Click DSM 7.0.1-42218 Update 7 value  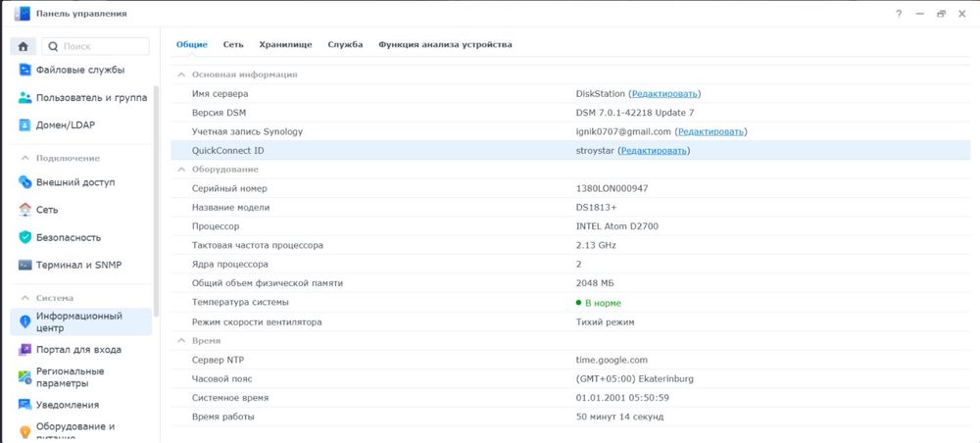coord(635,113)
